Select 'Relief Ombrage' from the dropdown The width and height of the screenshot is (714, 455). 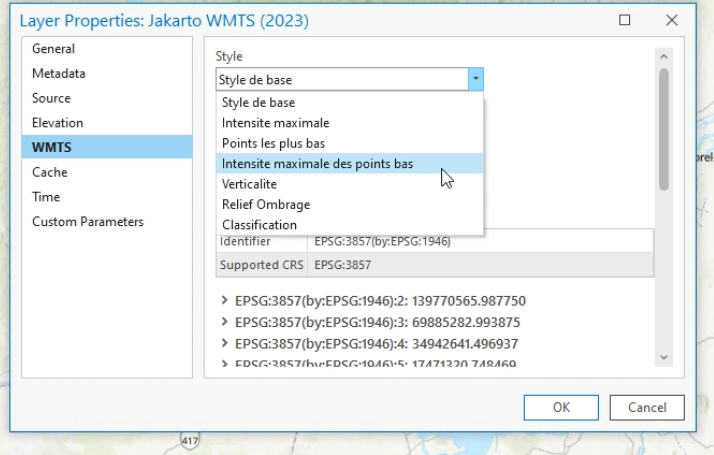click(266, 205)
